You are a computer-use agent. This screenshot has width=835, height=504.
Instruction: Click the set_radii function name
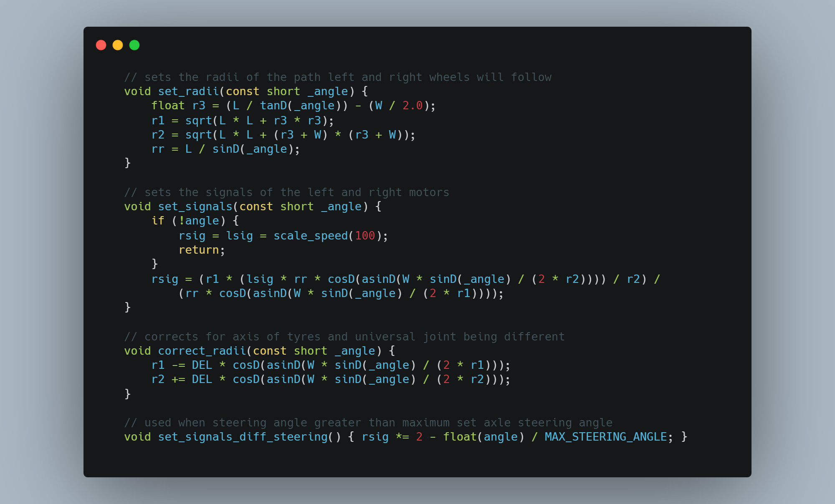pos(188,91)
